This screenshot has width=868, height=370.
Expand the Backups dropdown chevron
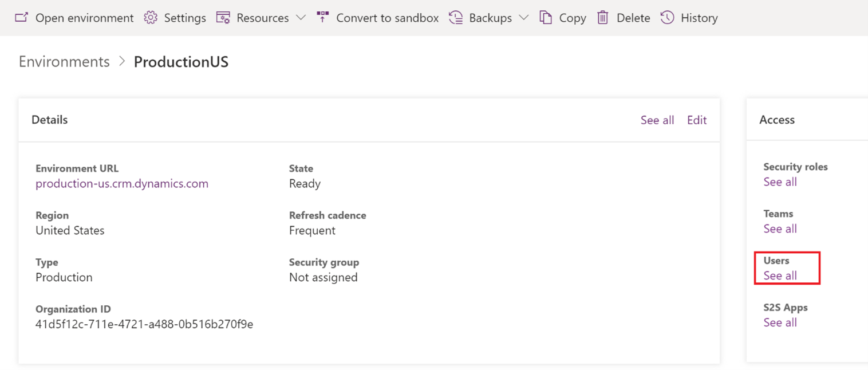[x=524, y=18]
